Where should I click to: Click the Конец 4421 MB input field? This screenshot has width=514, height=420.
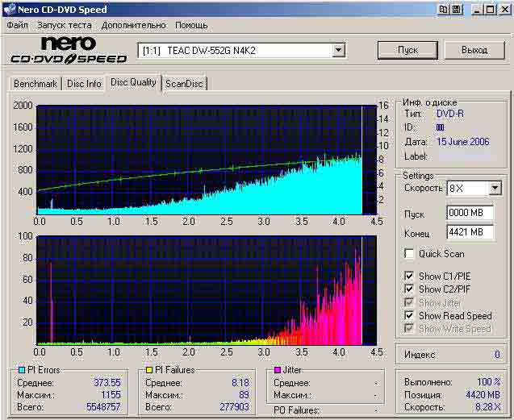(x=469, y=232)
